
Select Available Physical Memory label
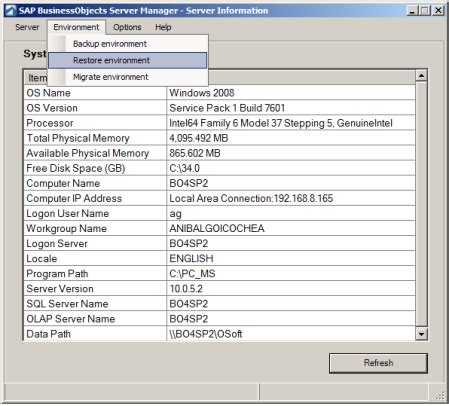pos(95,153)
